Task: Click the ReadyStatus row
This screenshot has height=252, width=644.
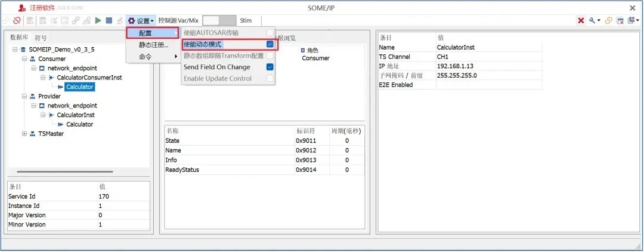Action: point(264,170)
